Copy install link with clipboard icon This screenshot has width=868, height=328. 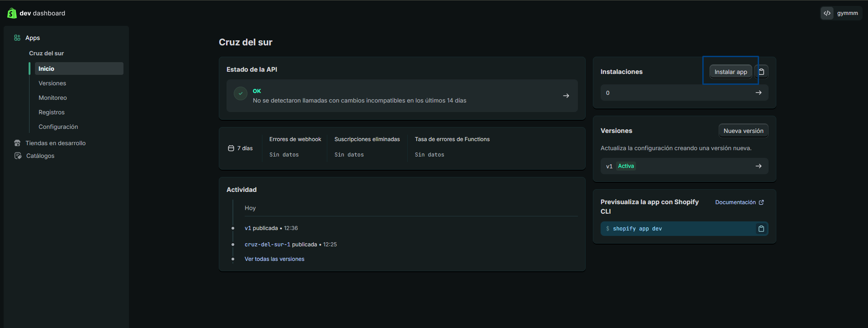point(762,72)
